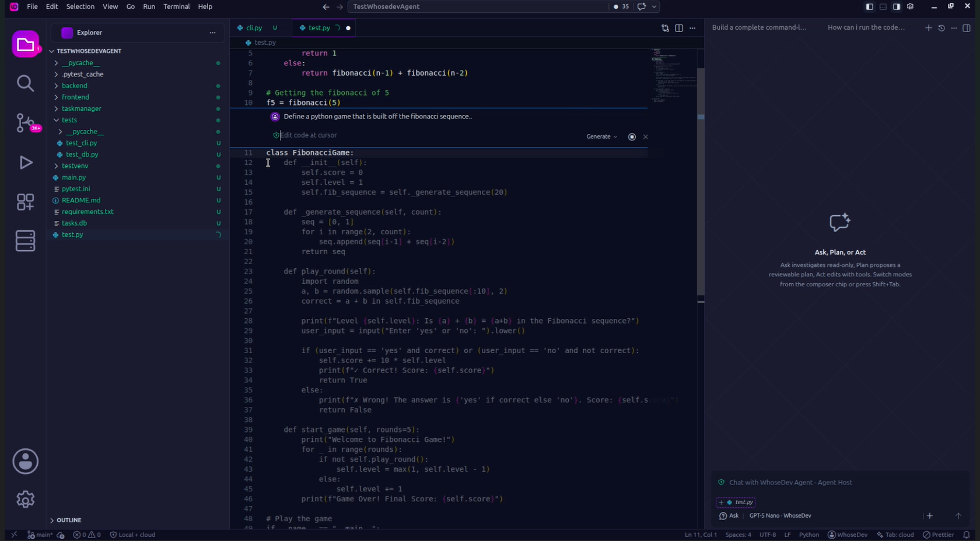Toggle Tab: cloud in status bar

point(895,535)
